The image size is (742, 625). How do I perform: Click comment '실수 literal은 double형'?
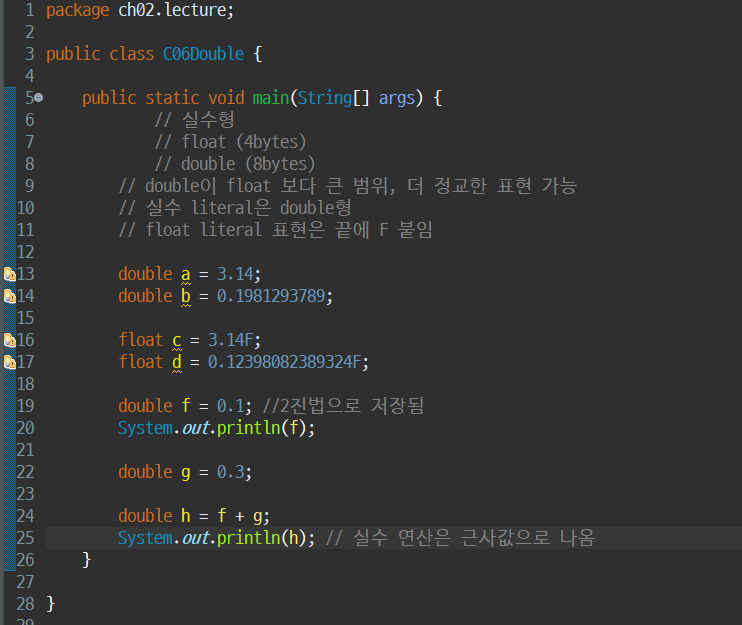(x=235, y=208)
